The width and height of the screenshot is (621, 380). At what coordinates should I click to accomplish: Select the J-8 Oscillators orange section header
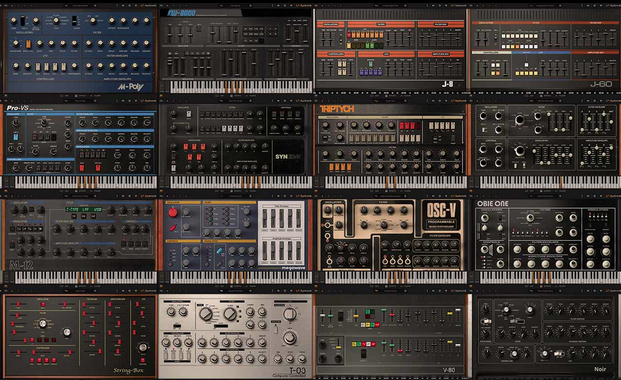coord(330,25)
